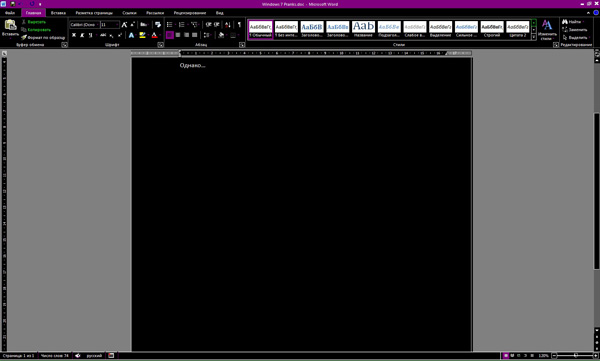Click the multilevel list icon
The image size is (600, 361).
(194, 25)
